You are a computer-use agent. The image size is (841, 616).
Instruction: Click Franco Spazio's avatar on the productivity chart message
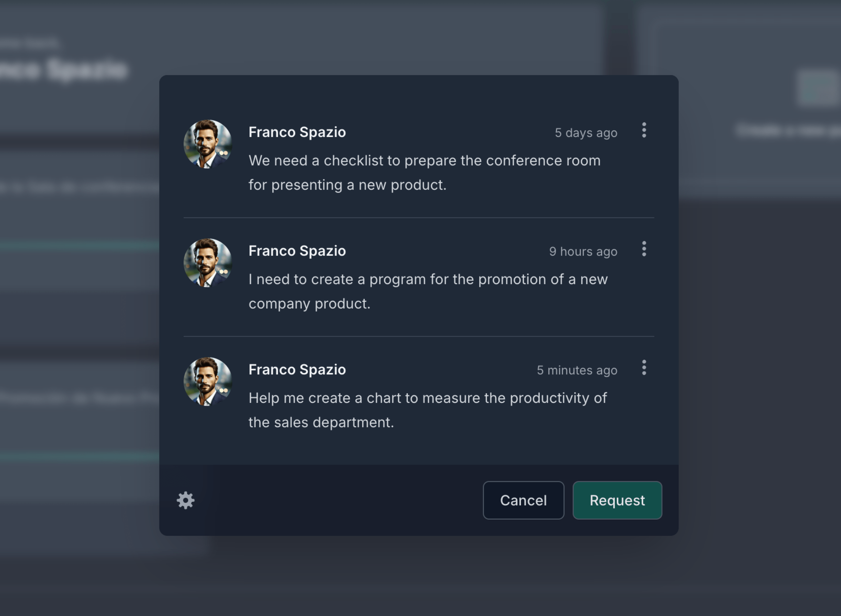[208, 382]
